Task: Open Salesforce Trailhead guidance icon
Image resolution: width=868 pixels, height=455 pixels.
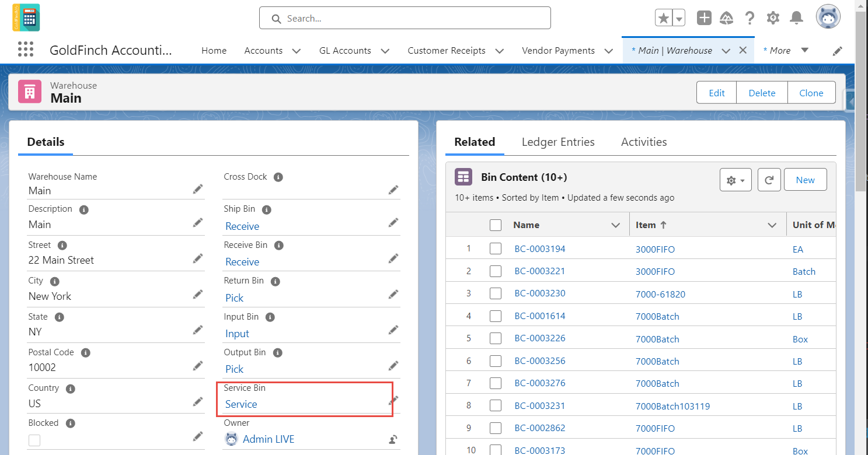Action: [x=727, y=18]
